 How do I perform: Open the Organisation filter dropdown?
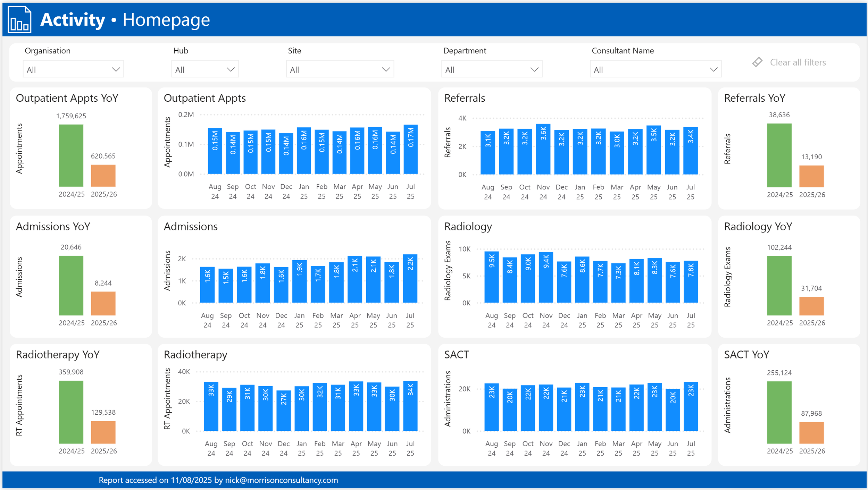coord(73,69)
